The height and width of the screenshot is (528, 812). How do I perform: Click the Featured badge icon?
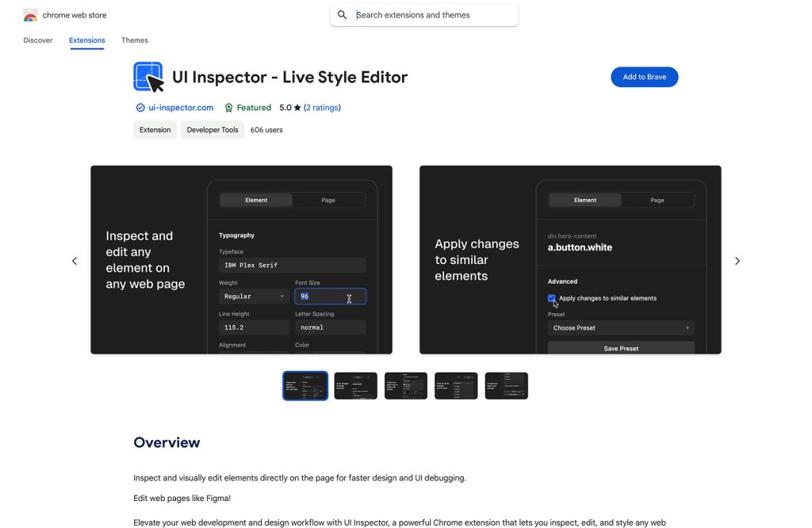228,108
